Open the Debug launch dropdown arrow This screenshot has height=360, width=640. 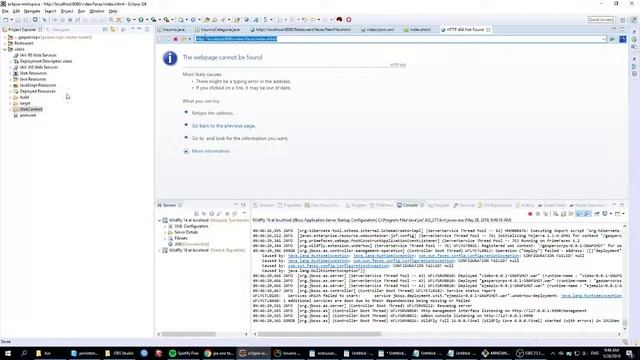[134, 20]
